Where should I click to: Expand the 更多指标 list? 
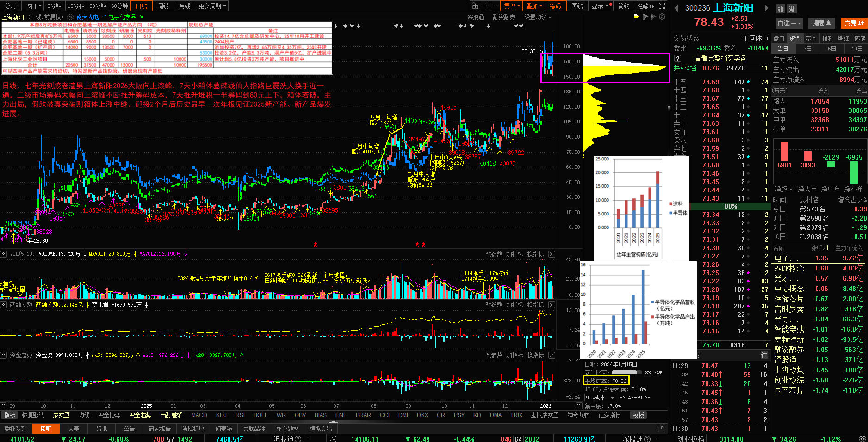click(609, 415)
